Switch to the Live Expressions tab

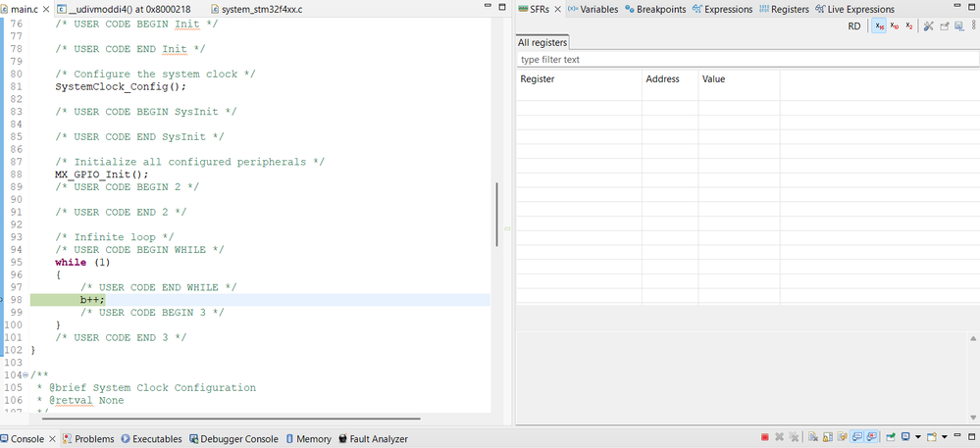point(855,10)
